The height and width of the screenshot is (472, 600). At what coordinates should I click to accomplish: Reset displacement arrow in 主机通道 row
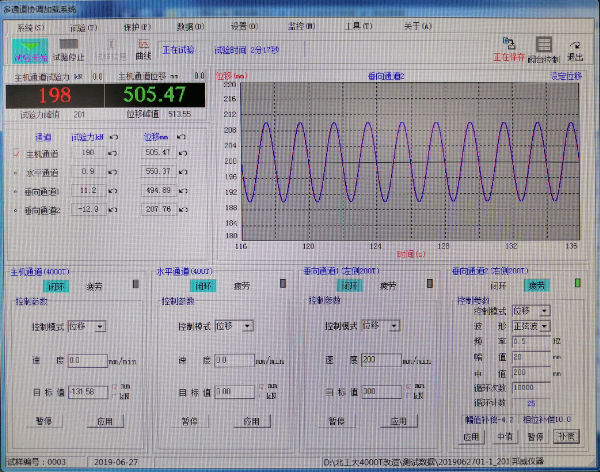(x=183, y=153)
